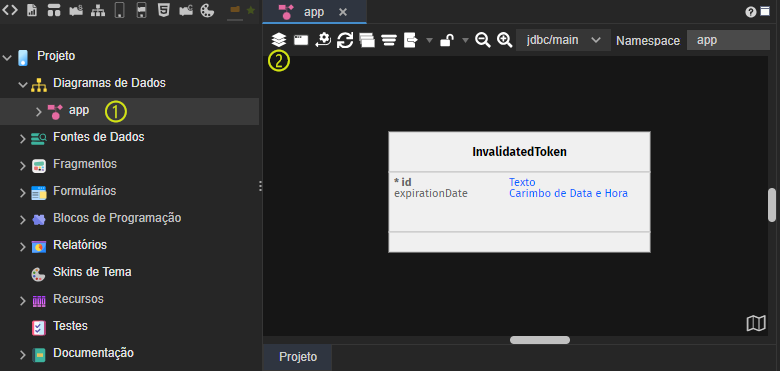Open the help question mark icon

751,12
